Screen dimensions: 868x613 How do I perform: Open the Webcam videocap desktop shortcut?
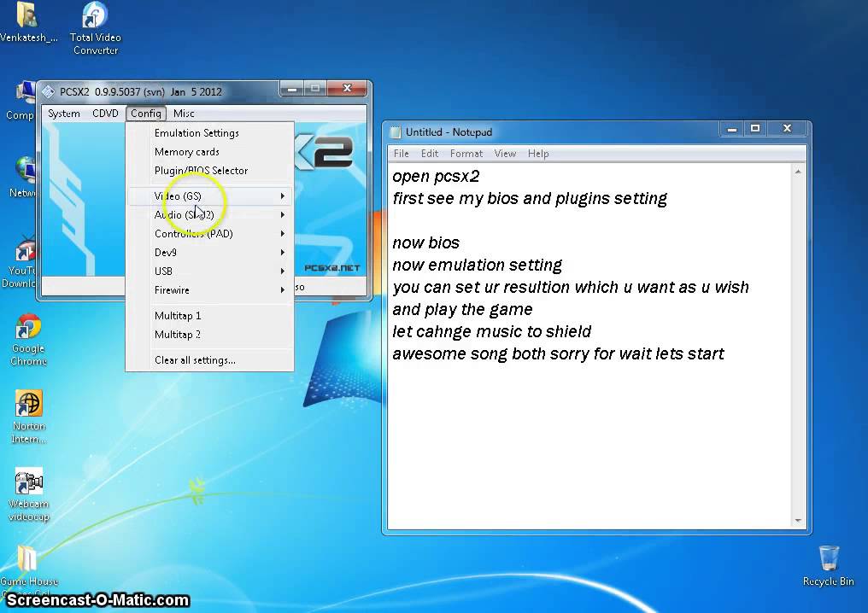29,494
